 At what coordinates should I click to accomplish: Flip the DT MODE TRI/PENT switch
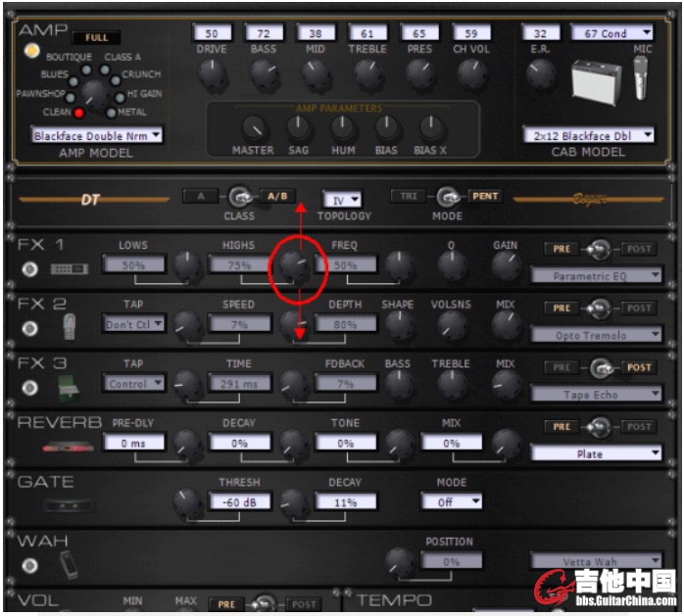click(448, 198)
